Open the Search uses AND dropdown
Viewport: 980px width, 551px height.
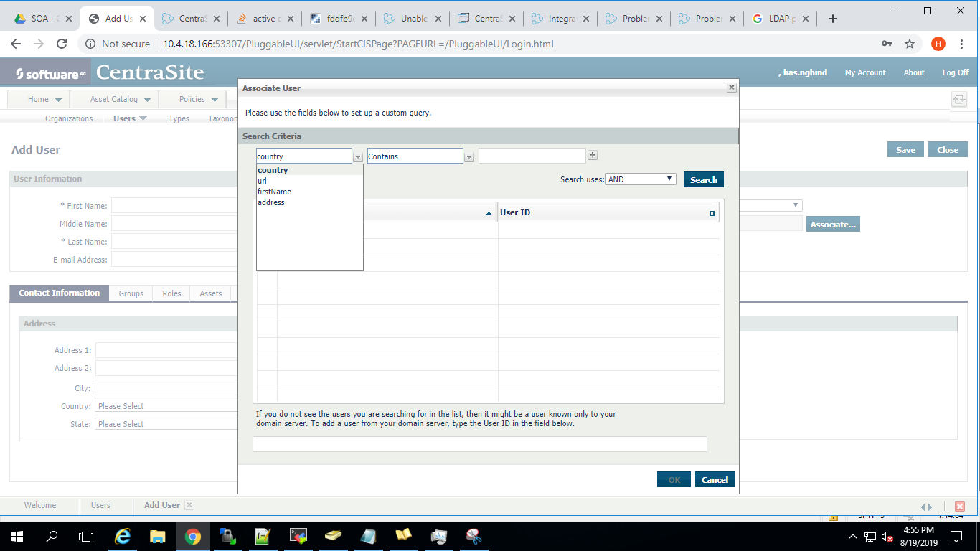point(641,179)
